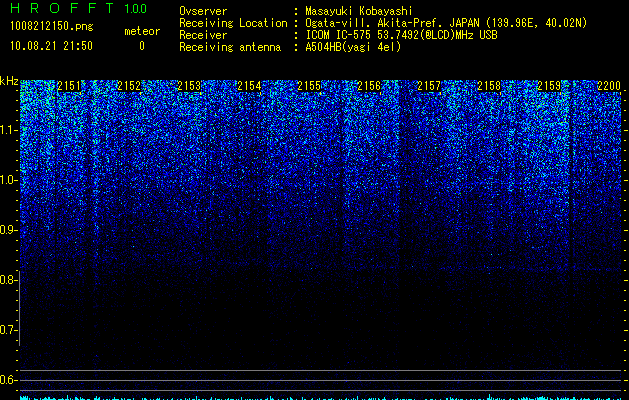Click observer name Masayuki Kobayashi
This screenshot has width=629, height=400.
[359, 11]
